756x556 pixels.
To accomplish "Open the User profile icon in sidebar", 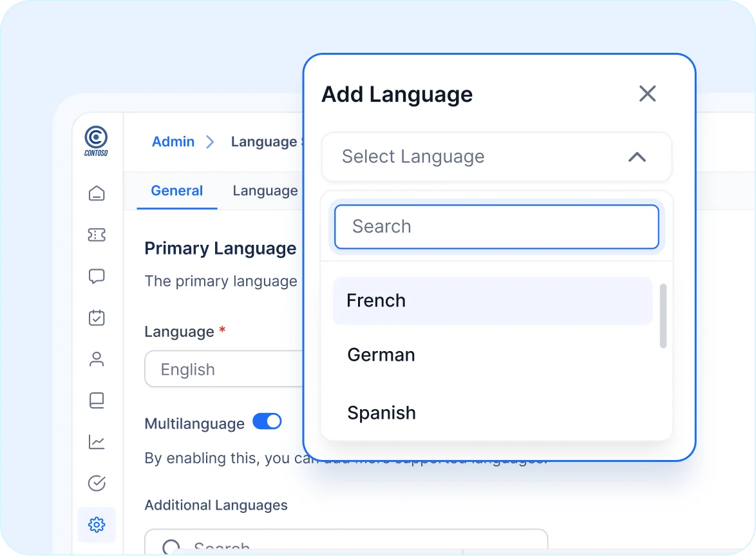I will pyautogui.click(x=97, y=359).
